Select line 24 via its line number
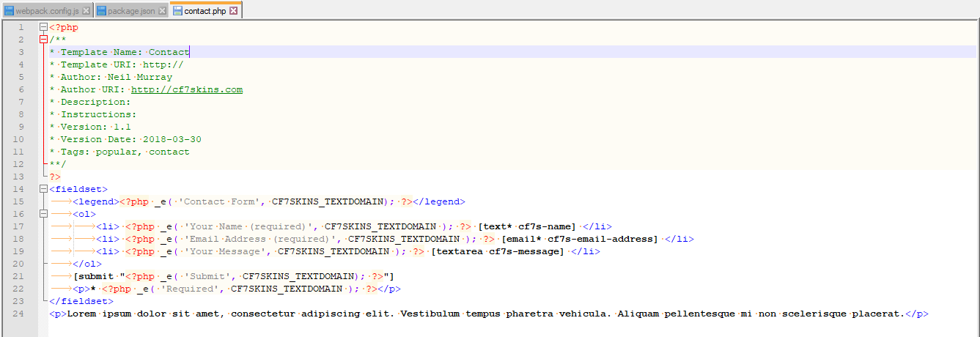The image size is (980, 337). 20,314
